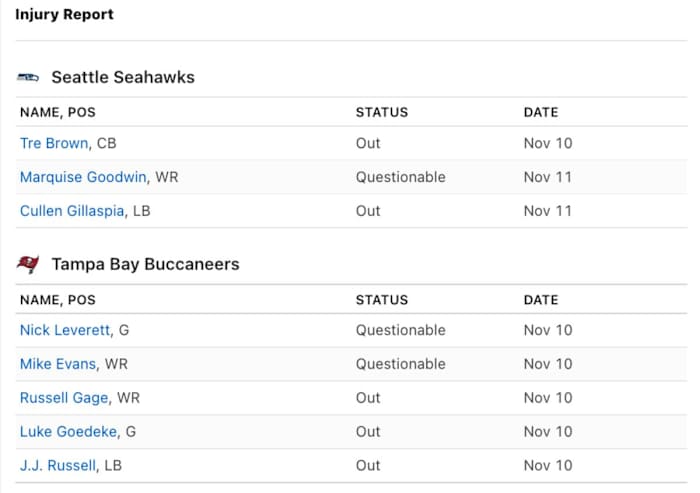Click the Tampa Bay Buccaneers team heading

(145, 264)
